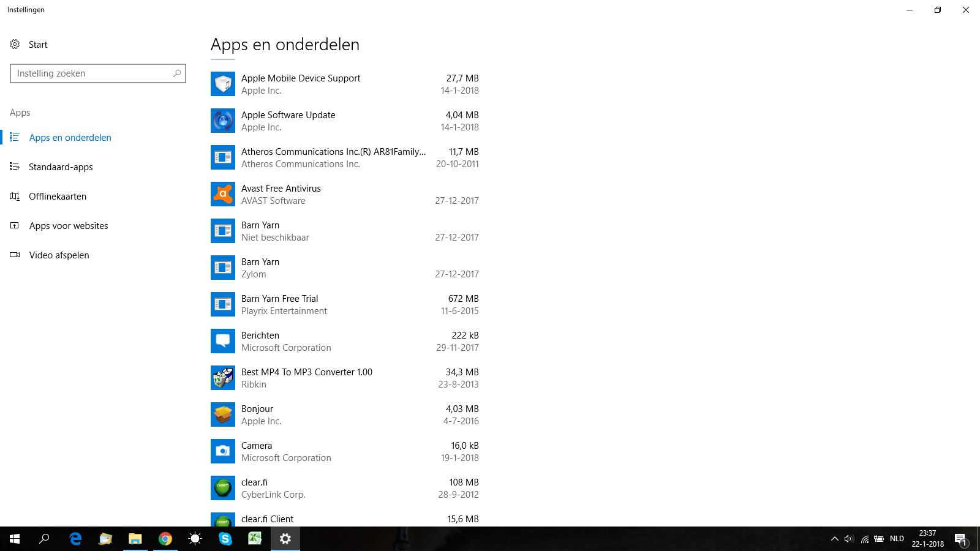Select Berichten app entry
The image size is (980, 551).
[345, 341]
